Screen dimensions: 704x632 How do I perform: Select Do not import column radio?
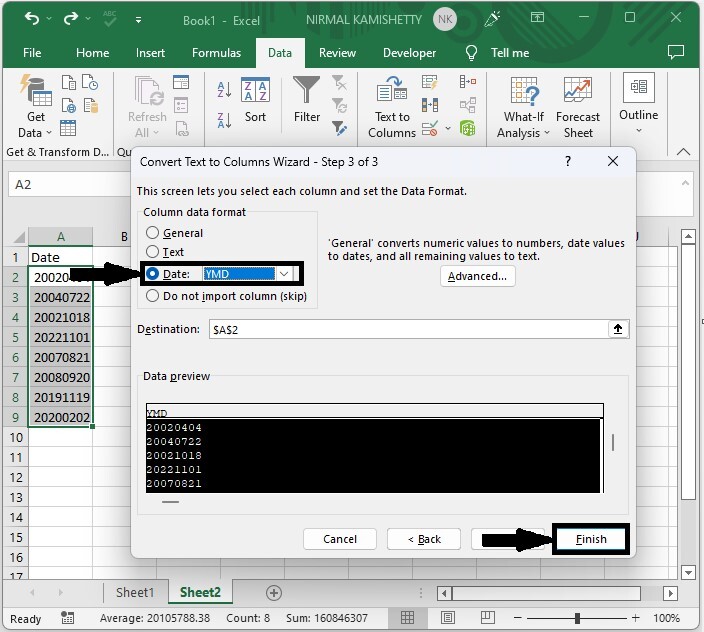152,295
